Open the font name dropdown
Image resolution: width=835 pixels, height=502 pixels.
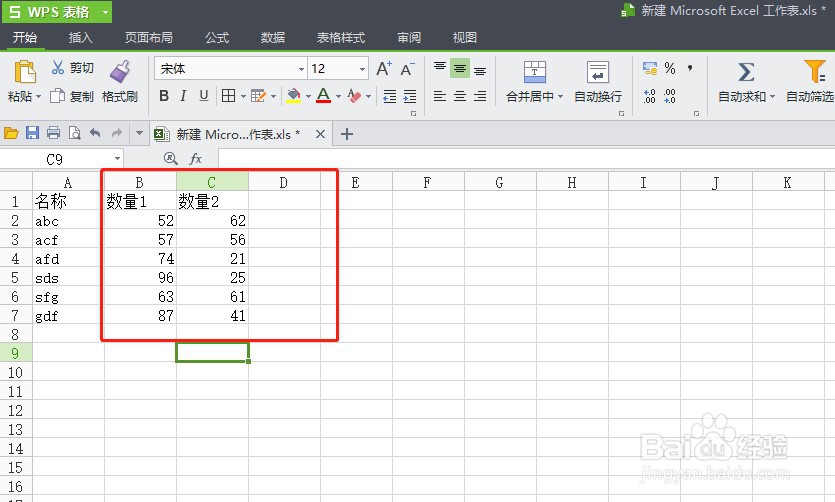tap(301, 69)
